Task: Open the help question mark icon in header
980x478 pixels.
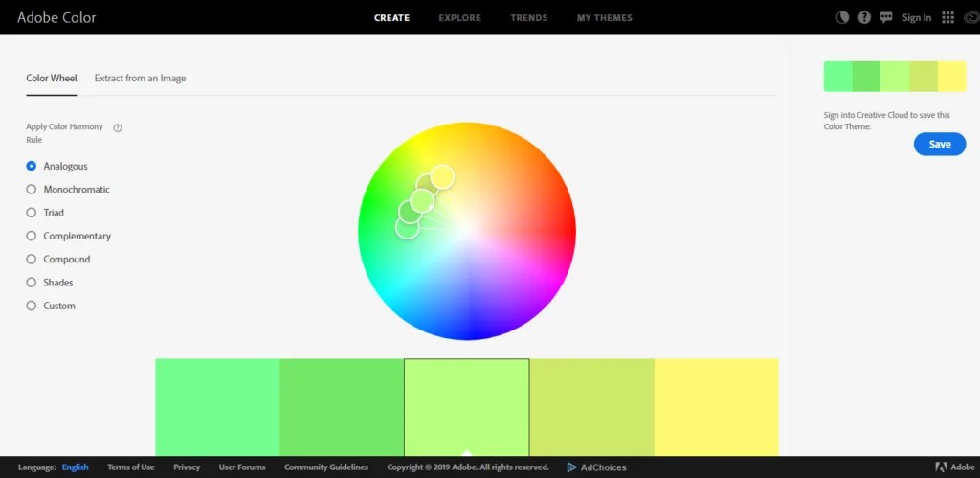Action: [864, 17]
